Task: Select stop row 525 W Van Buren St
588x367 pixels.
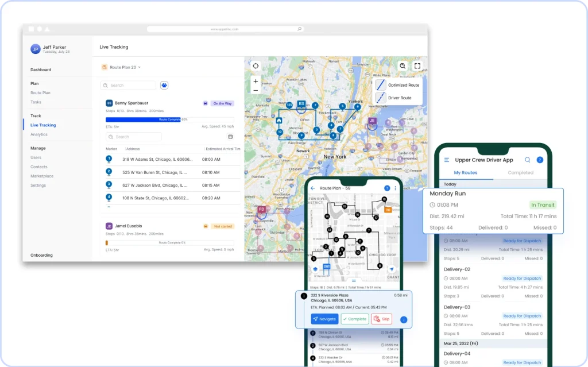Action: click(173, 173)
